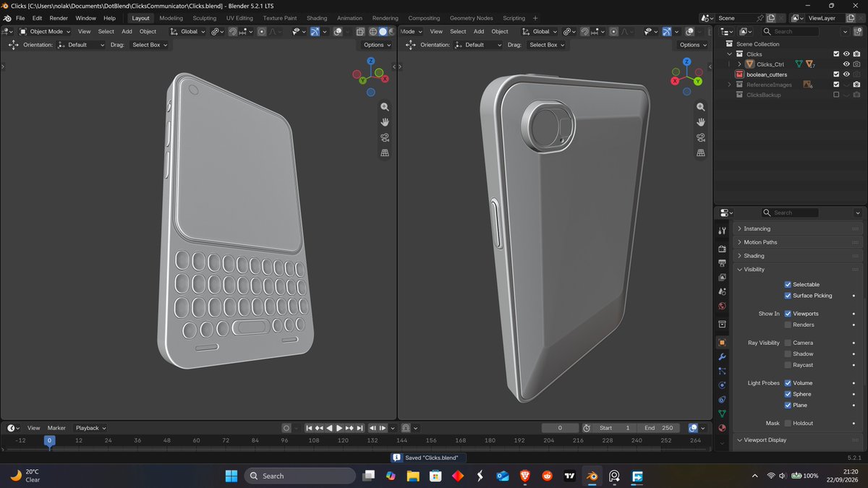This screenshot has height=488, width=868.
Task: Open the Scene properties tab
Action: (721, 292)
